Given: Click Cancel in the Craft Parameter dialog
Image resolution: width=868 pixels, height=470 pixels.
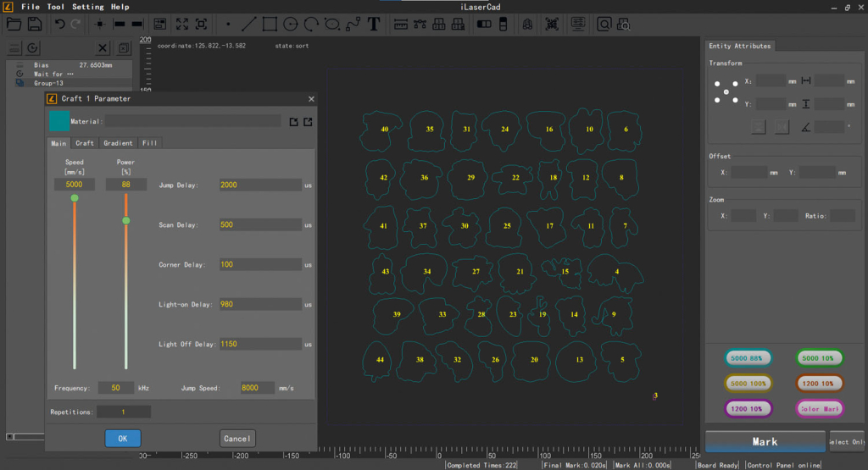Looking at the screenshot, I should click(x=237, y=439).
